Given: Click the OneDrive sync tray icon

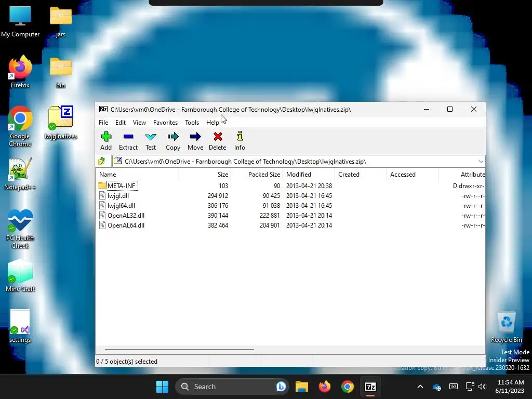Looking at the screenshot, I should point(436,387).
